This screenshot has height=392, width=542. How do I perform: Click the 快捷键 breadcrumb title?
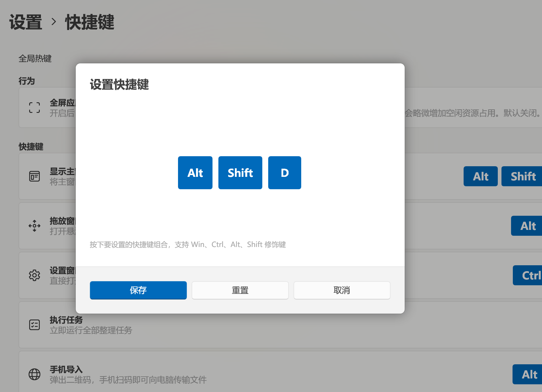(90, 22)
